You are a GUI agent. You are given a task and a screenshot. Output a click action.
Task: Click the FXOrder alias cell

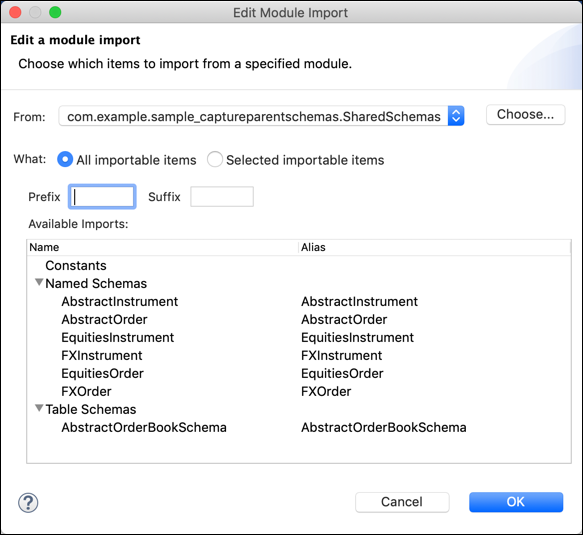[x=326, y=391]
